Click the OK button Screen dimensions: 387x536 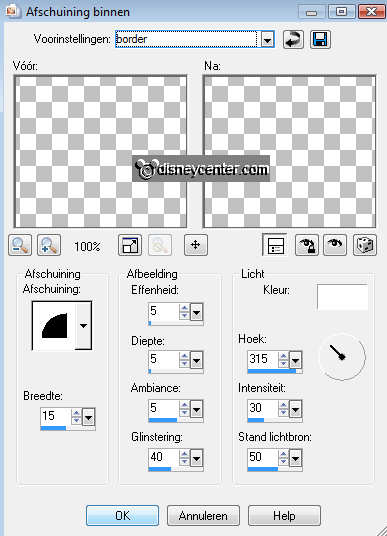[x=122, y=515]
